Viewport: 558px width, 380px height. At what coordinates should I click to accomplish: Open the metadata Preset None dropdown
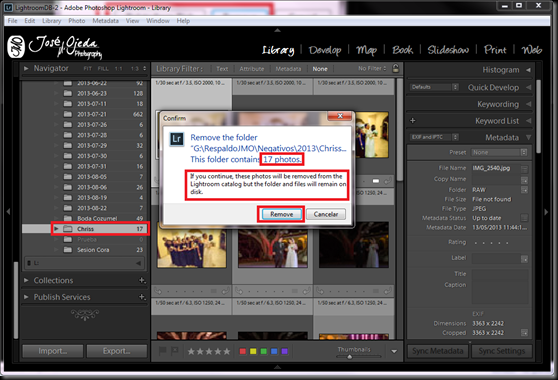click(499, 152)
